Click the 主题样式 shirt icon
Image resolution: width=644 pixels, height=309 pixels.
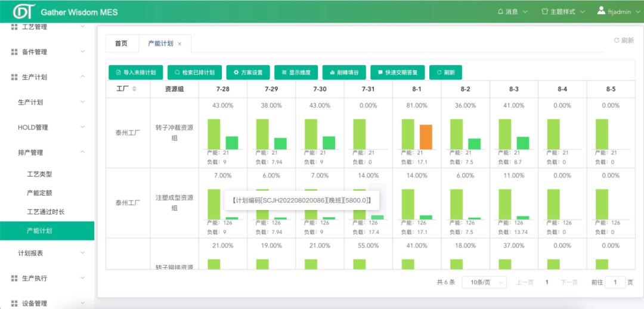[x=544, y=12]
